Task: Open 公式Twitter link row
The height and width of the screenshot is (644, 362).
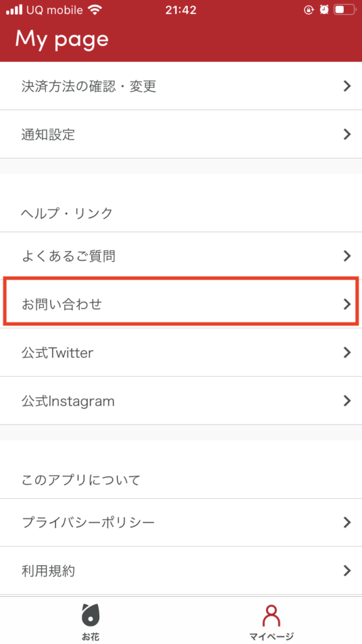Action: click(181, 352)
